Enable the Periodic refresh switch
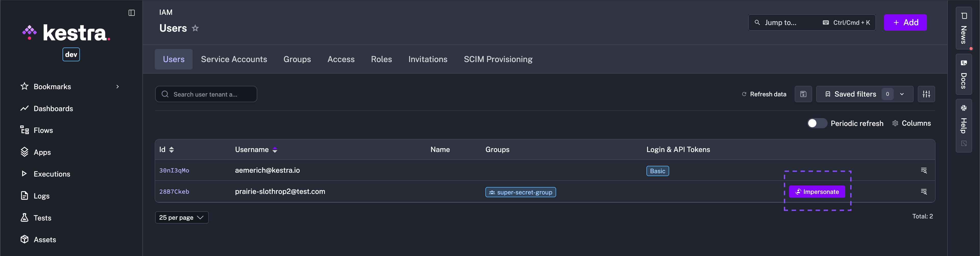 coord(817,123)
